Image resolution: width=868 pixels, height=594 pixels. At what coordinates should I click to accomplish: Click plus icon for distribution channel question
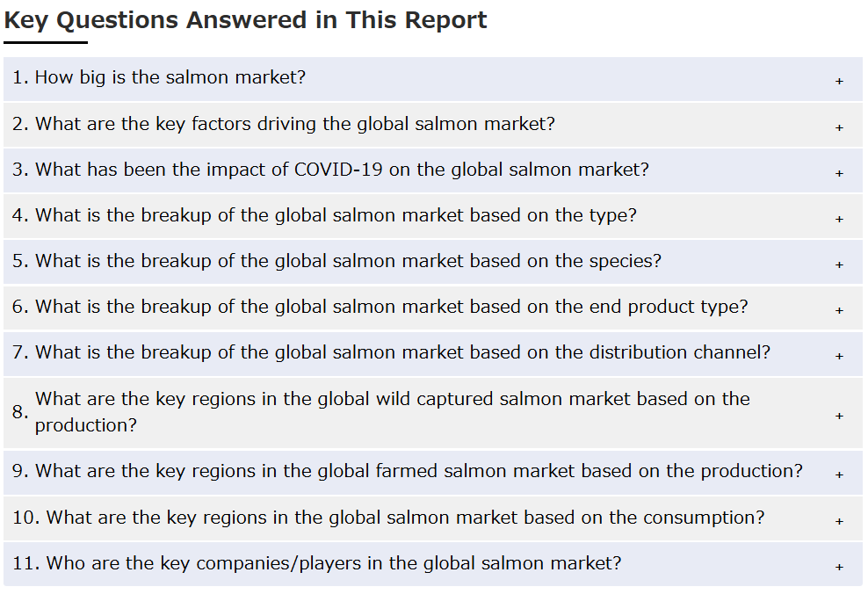[x=839, y=357]
